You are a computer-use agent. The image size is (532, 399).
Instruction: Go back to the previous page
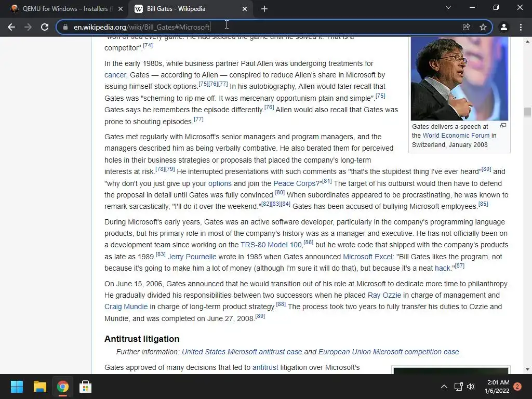point(11,27)
